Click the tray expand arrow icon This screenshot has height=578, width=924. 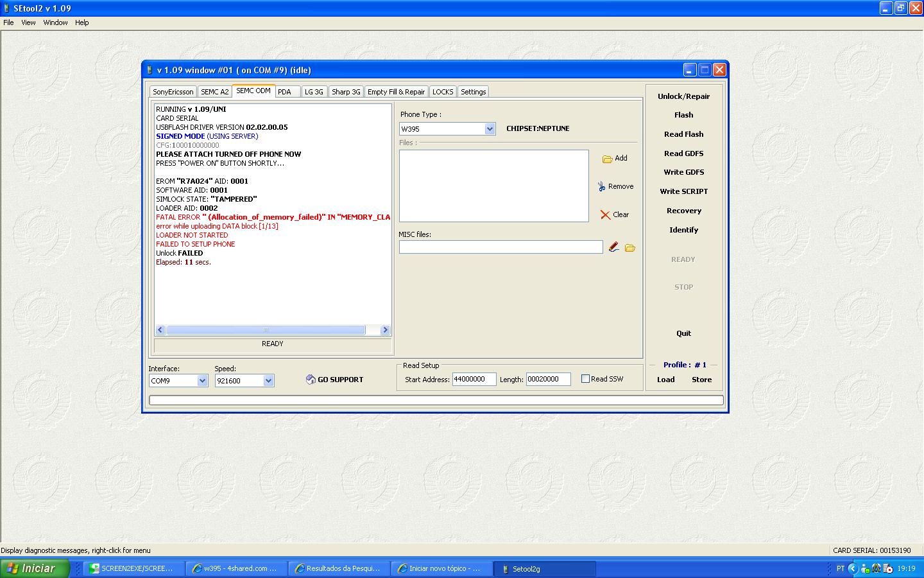point(853,568)
